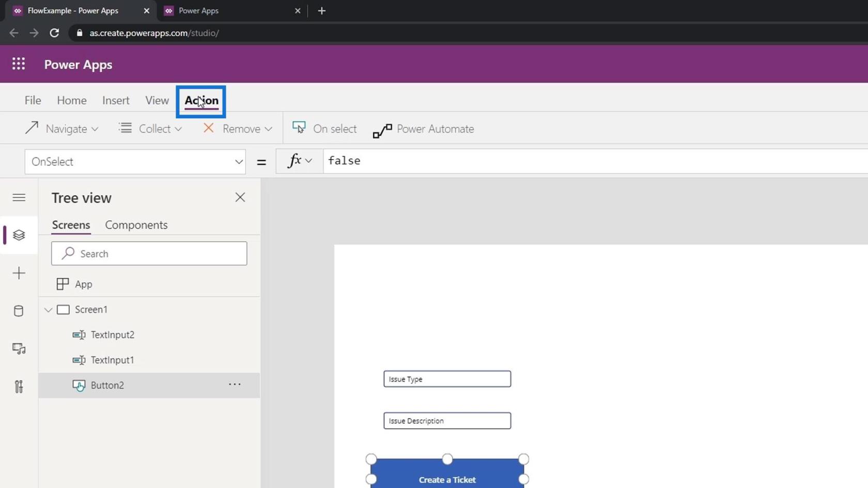Click the On select action

point(324,129)
